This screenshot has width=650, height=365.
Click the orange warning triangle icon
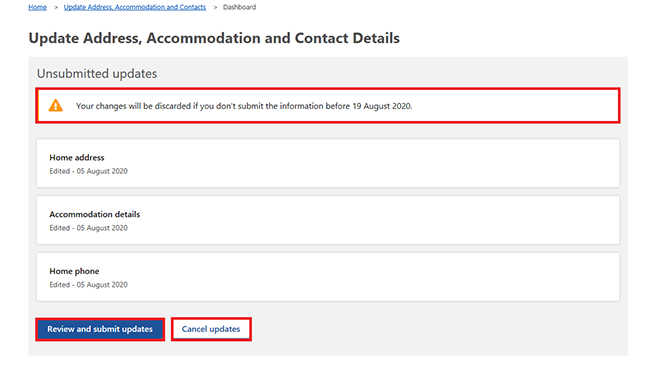click(x=56, y=106)
